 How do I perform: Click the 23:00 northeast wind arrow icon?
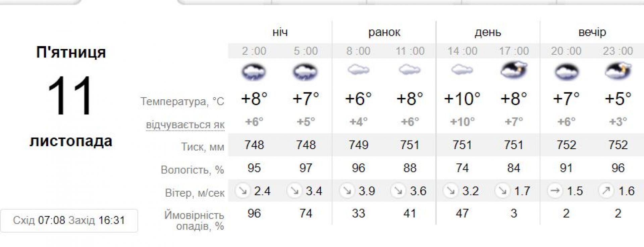coord(606,191)
